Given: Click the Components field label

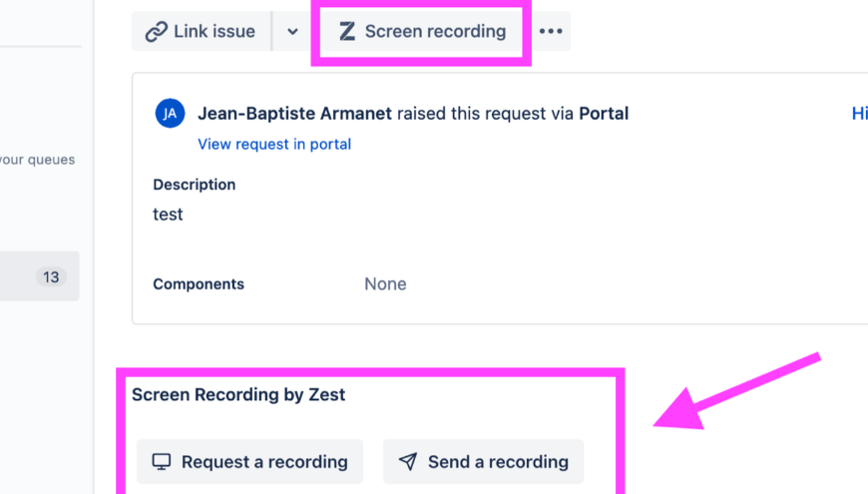Looking at the screenshot, I should point(199,284).
